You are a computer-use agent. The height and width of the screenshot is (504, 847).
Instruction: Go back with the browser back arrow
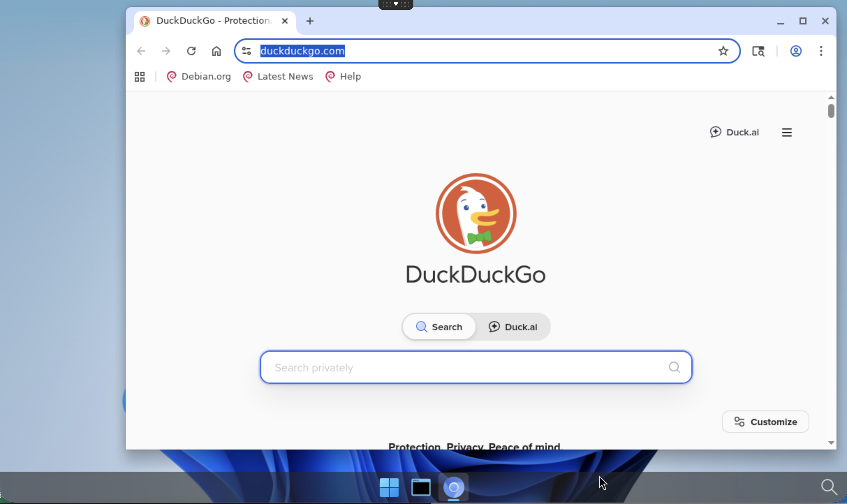pos(141,51)
